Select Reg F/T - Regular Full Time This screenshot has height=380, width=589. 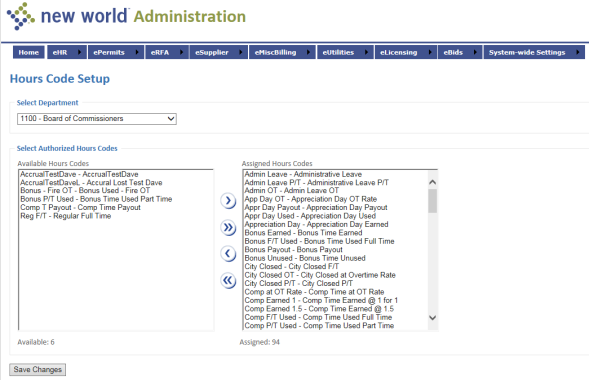(66, 216)
